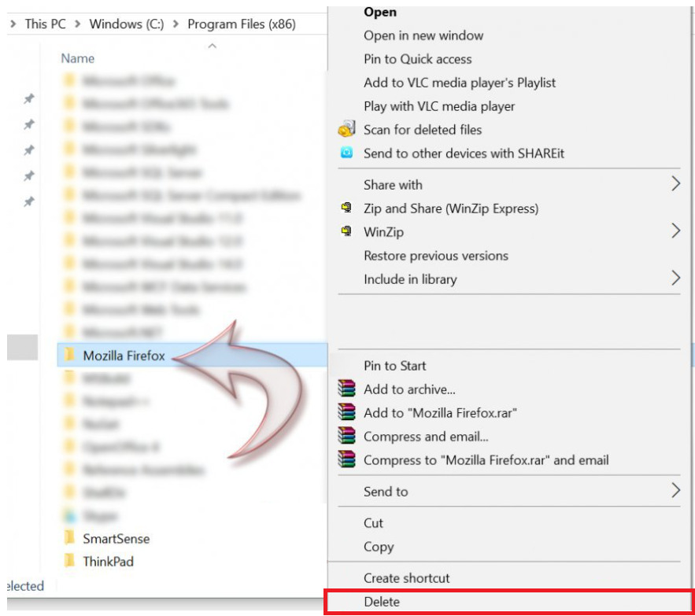Select Send to other devices with SHAREit
This screenshot has height=616, width=695.
[x=464, y=153]
